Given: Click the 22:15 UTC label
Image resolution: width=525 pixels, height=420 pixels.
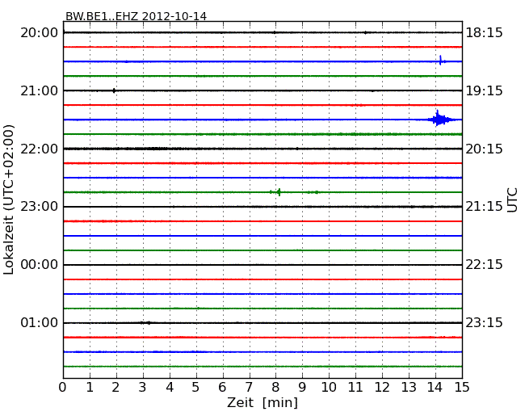Looking at the screenshot, I should tap(484, 265).
